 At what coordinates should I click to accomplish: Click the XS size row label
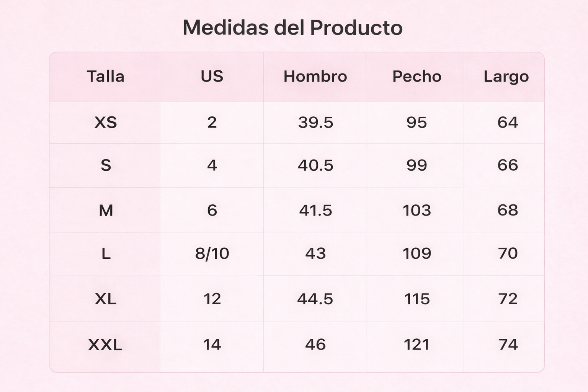tap(105, 122)
